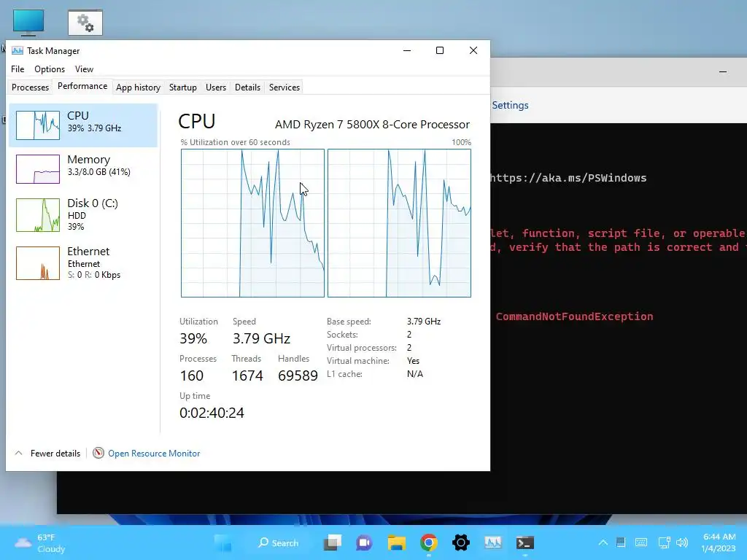Select the Memory mini graph thumbnail
The width and height of the screenshot is (747, 560).
pos(38,169)
